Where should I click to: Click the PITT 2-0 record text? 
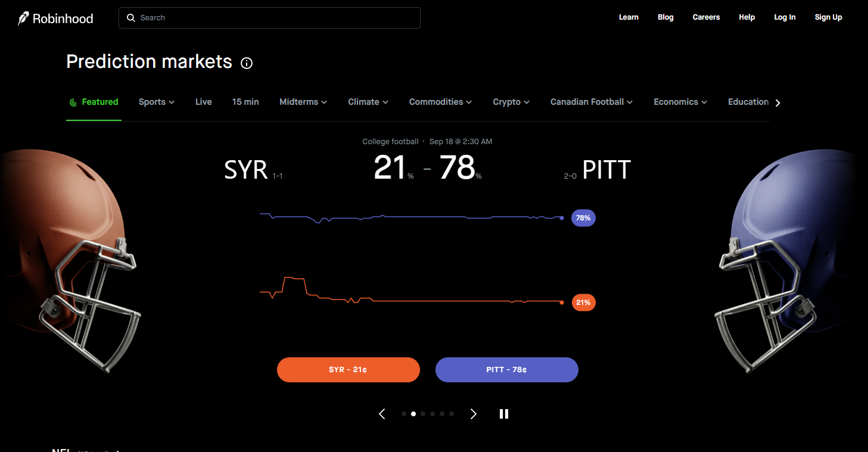570,176
